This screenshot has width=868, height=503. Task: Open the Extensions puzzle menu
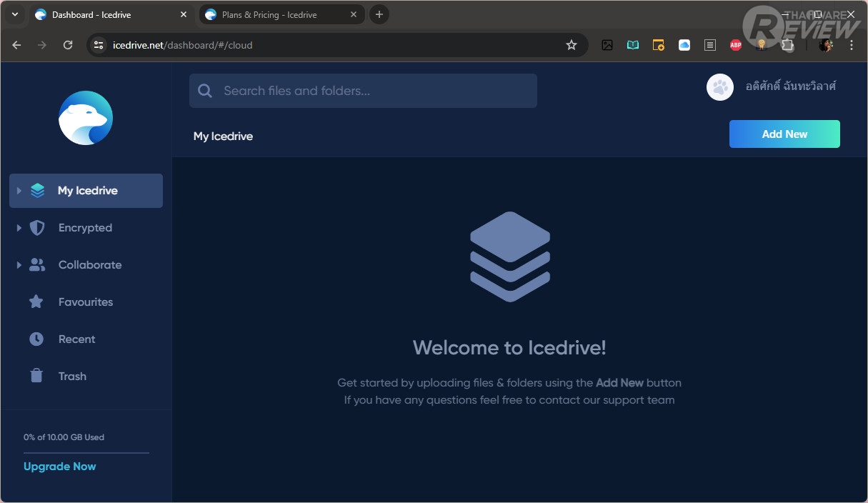[787, 45]
